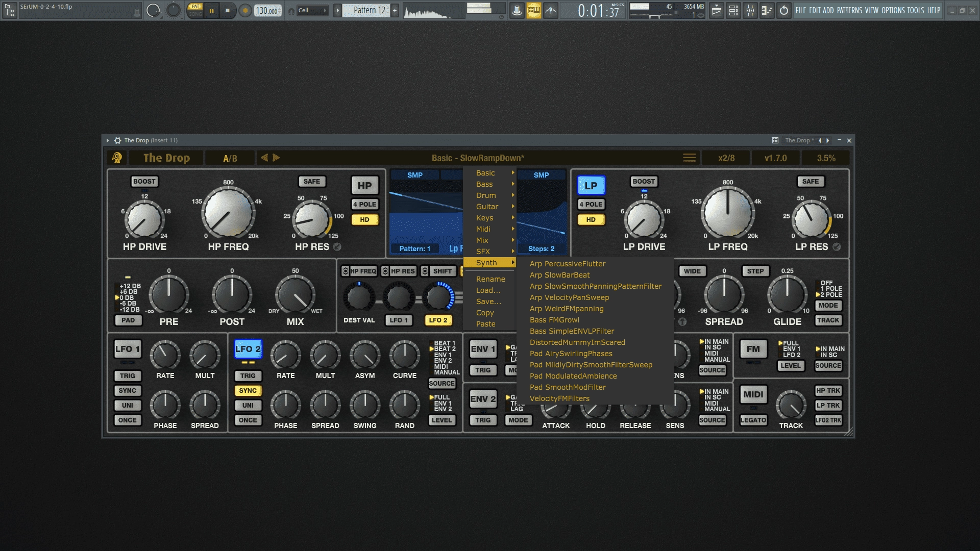Toggle HP 4 POLE button
Viewport: 980px width, 551px height.
coord(364,204)
